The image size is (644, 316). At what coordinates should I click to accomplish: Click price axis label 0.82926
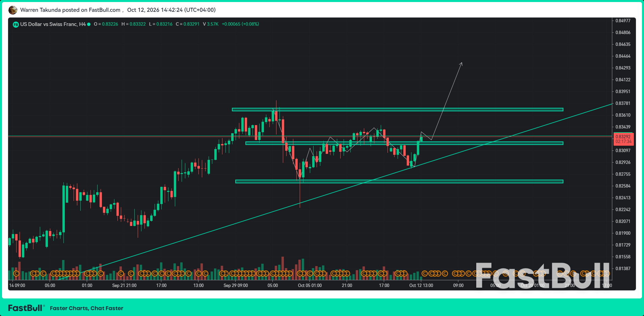click(x=623, y=162)
